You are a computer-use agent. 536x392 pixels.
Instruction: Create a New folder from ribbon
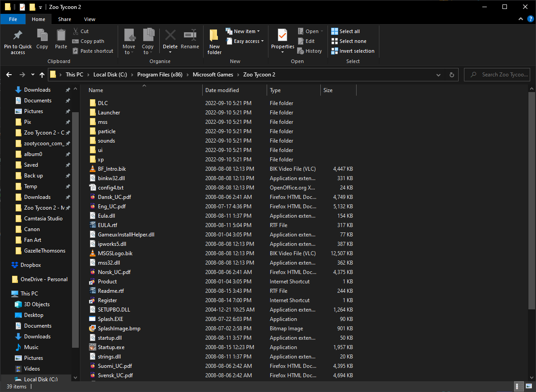pos(214,42)
